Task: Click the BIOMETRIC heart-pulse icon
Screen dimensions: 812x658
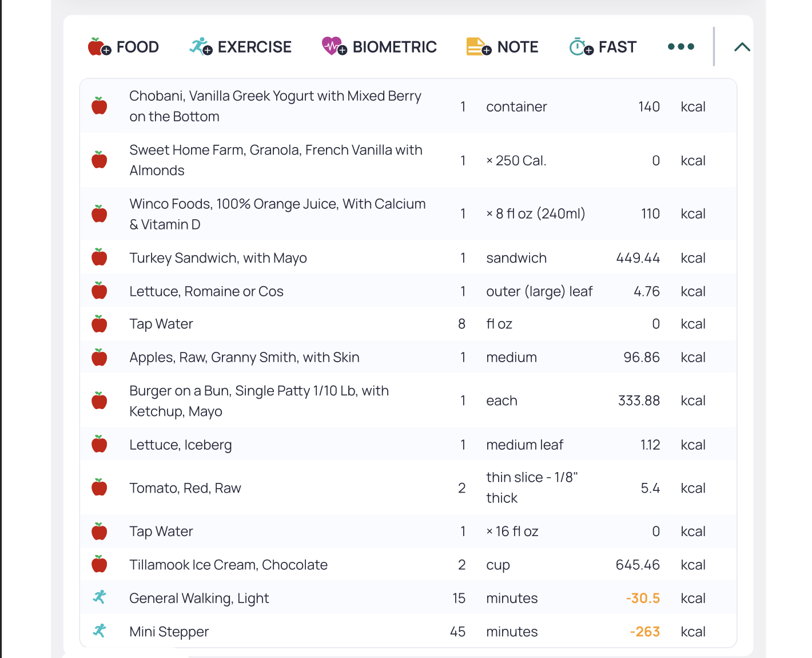Action: coord(333,46)
